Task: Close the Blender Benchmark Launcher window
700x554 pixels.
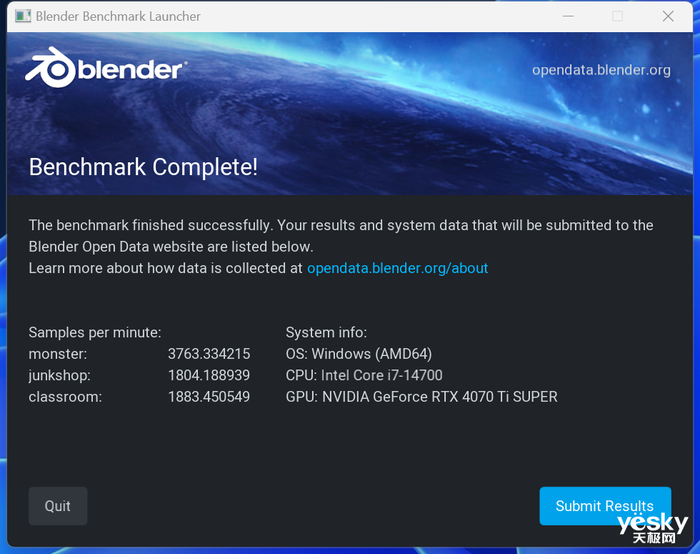Action: (668, 16)
